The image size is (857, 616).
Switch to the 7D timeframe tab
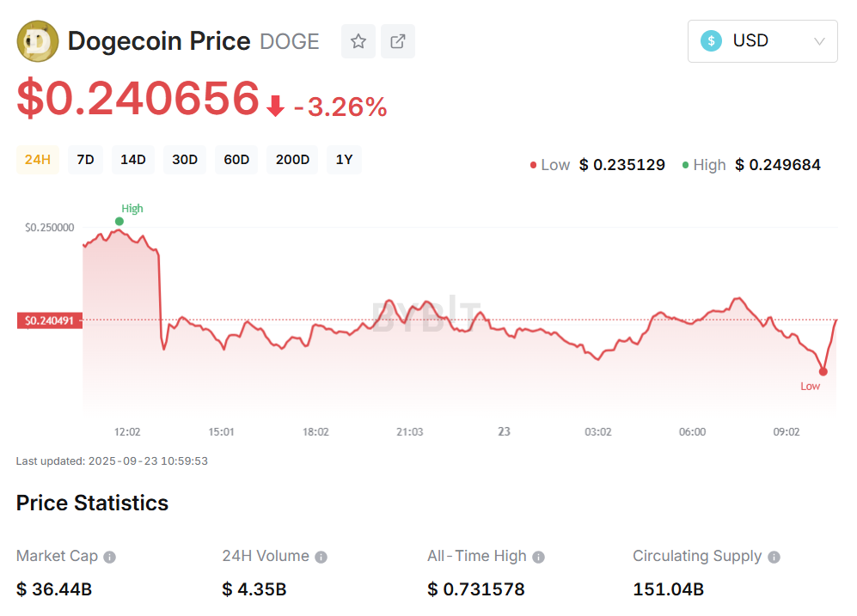(84, 160)
